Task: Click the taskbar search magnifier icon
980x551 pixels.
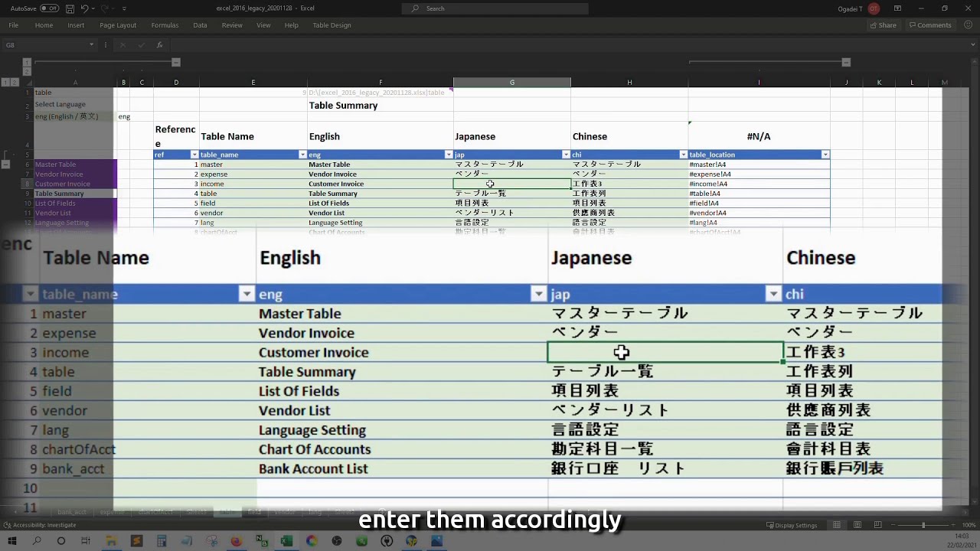Action: click(x=37, y=541)
